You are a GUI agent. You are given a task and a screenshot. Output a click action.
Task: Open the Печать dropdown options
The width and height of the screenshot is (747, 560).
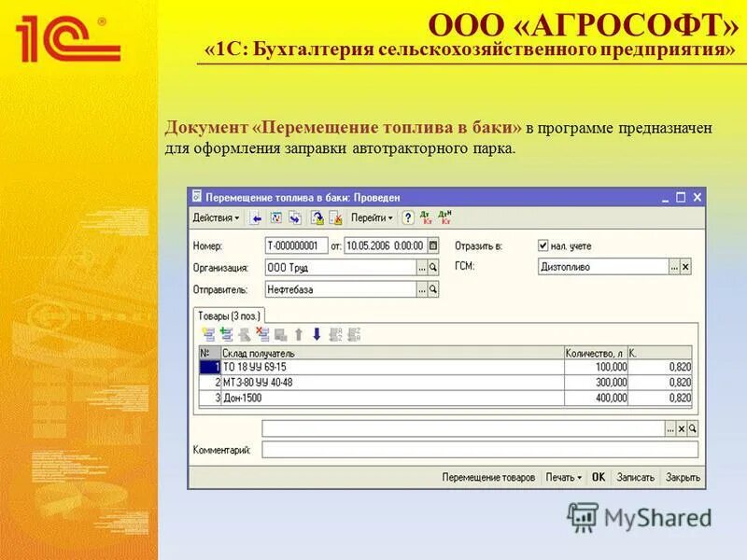coord(561,475)
